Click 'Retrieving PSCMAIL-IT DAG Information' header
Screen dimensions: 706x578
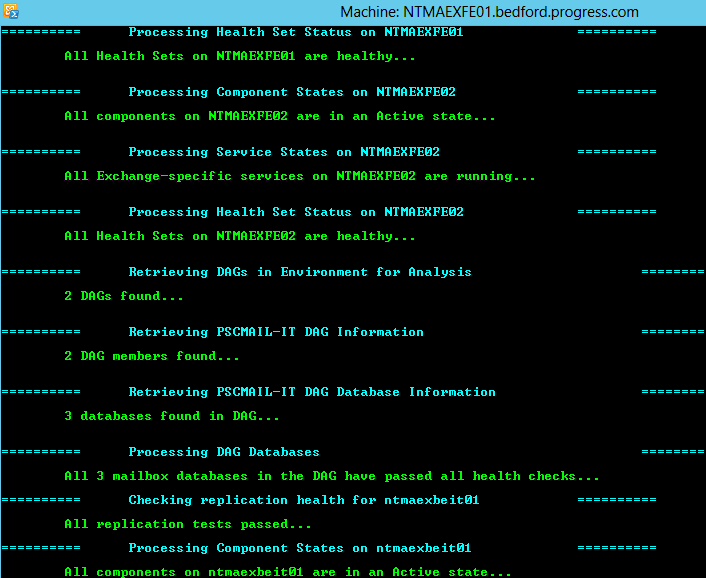275,332
